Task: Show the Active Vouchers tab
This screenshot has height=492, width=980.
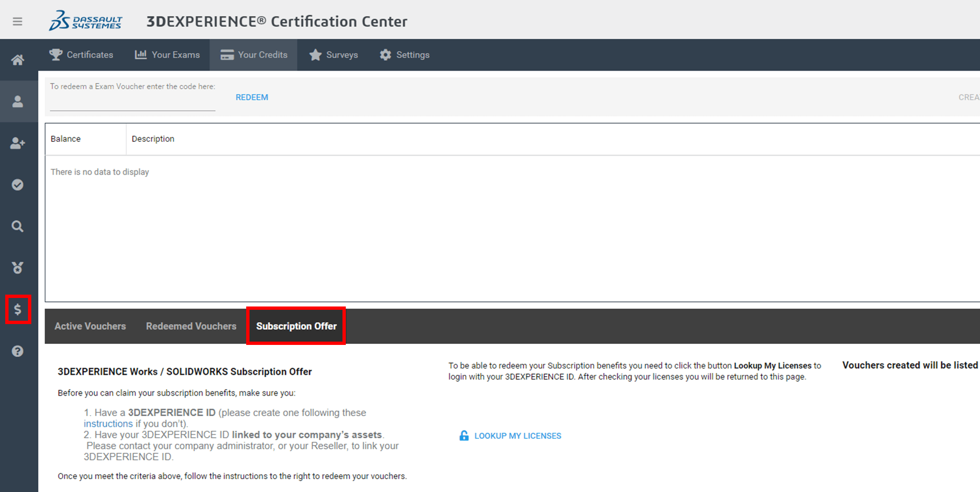Action: (90, 326)
